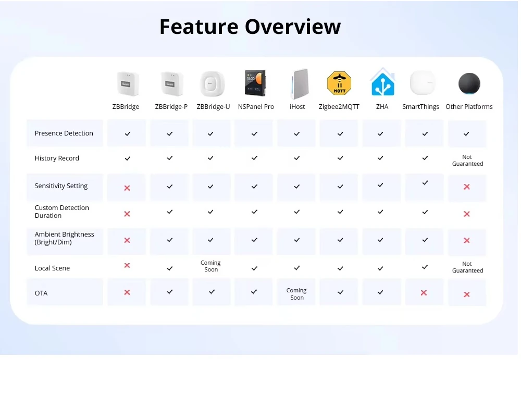Click the iHost column label
The image size is (521, 420).
coord(297,107)
